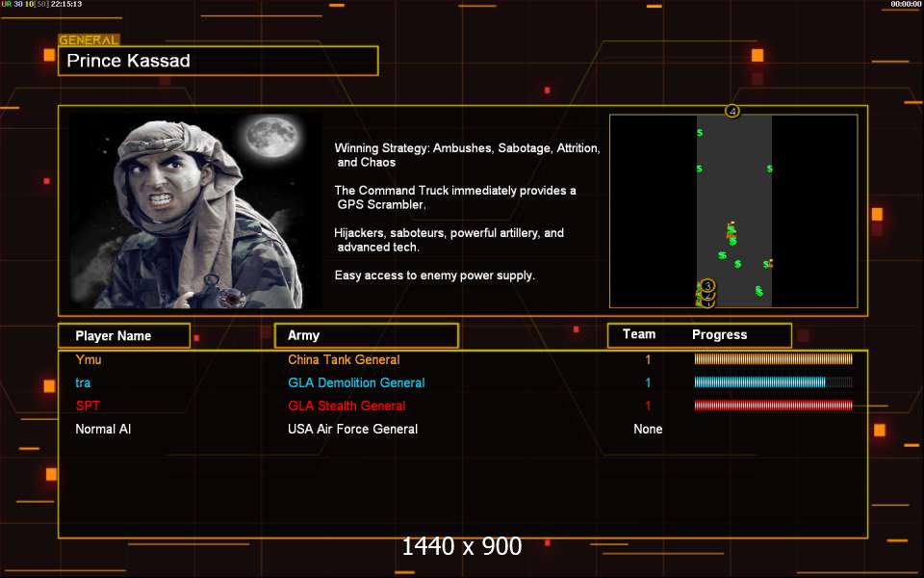Screen dimensions: 924x578
Task: Click the yellow GENERAL label tag
Action: [x=89, y=40]
